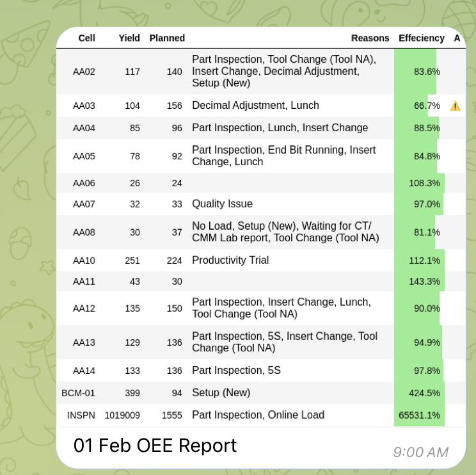Click the warning icon in AA03 row
The width and height of the screenshot is (476, 475).
coord(455,106)
